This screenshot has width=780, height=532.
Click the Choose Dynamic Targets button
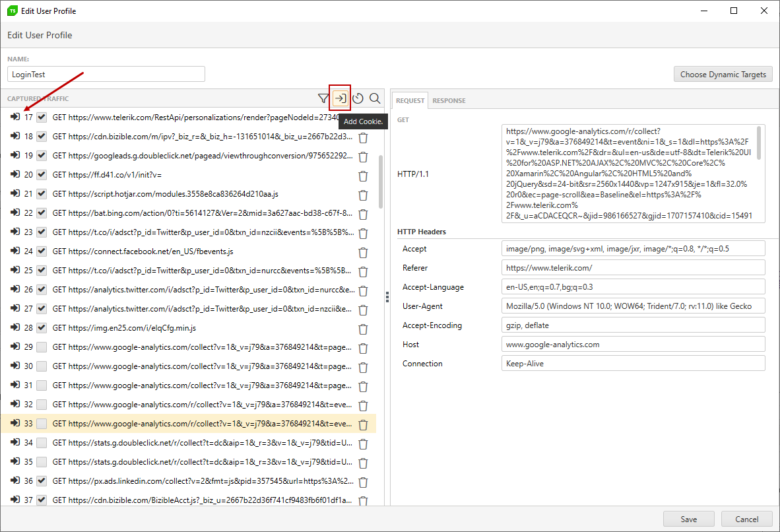tap(723, 74)
